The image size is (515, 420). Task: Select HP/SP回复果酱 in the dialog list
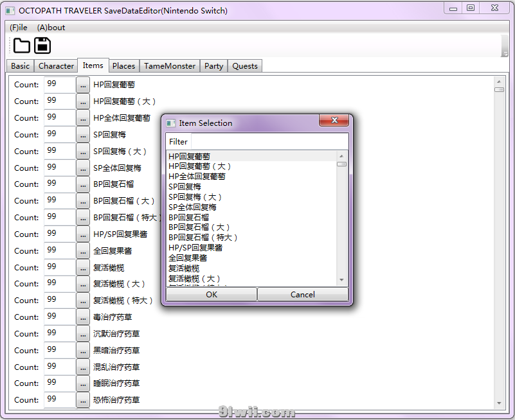pos(251,248)
